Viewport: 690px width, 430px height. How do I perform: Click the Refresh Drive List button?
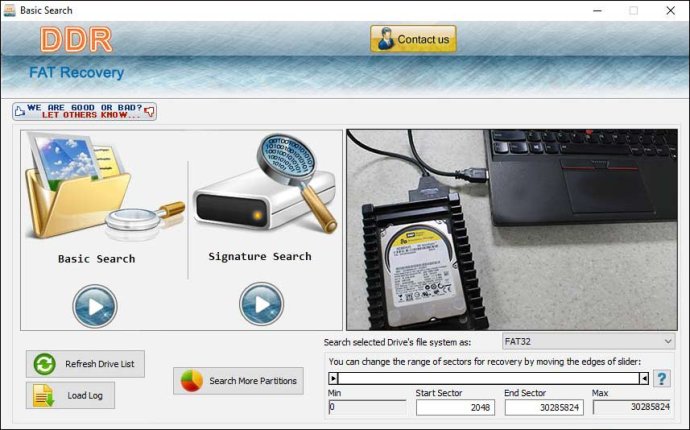[x=85, y=364]
